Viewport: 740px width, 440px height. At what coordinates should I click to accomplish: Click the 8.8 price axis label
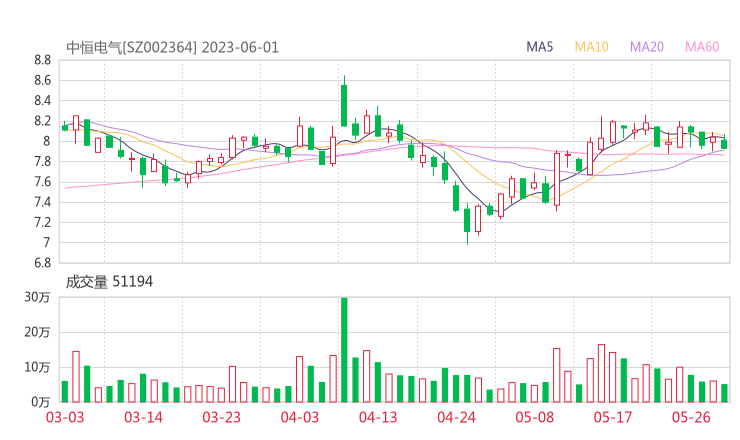tap(41, 60)
